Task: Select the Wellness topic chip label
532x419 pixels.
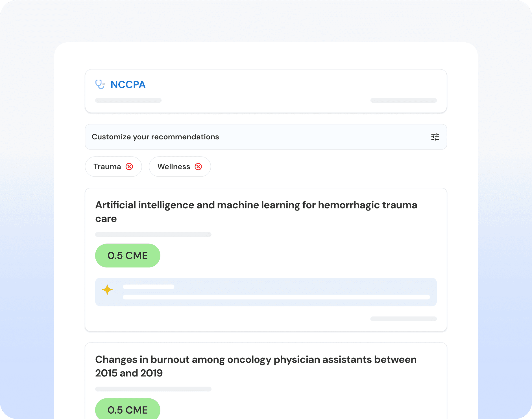Action: [174, 167]
